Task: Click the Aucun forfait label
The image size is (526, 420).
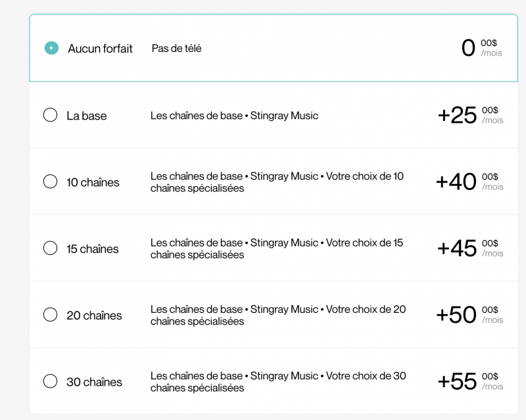Action: [100, 49]
